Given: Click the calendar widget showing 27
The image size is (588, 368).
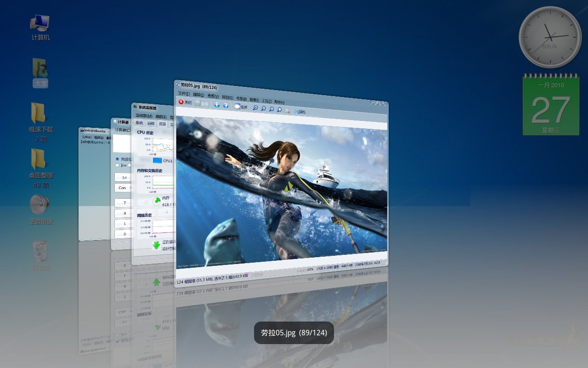Looking at the screenshot, I should tap(551, 104).
